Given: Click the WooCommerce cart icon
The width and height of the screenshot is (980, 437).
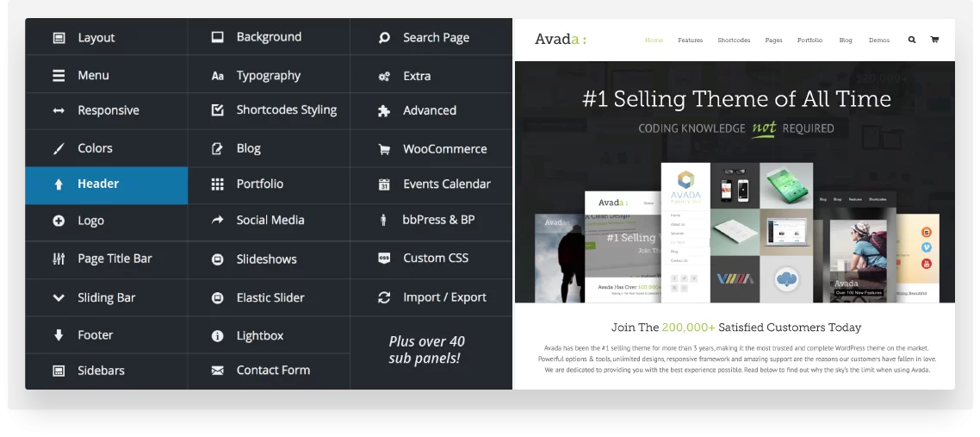Looking at the screenshot, I should [x=384, y=149].
